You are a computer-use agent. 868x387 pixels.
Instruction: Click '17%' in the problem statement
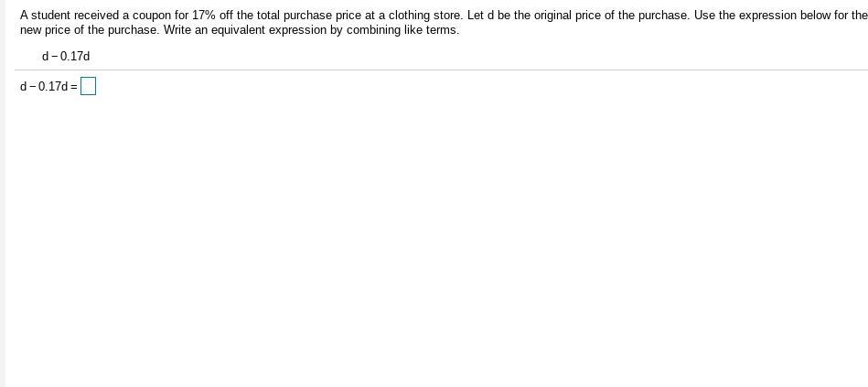pos(204,16)
